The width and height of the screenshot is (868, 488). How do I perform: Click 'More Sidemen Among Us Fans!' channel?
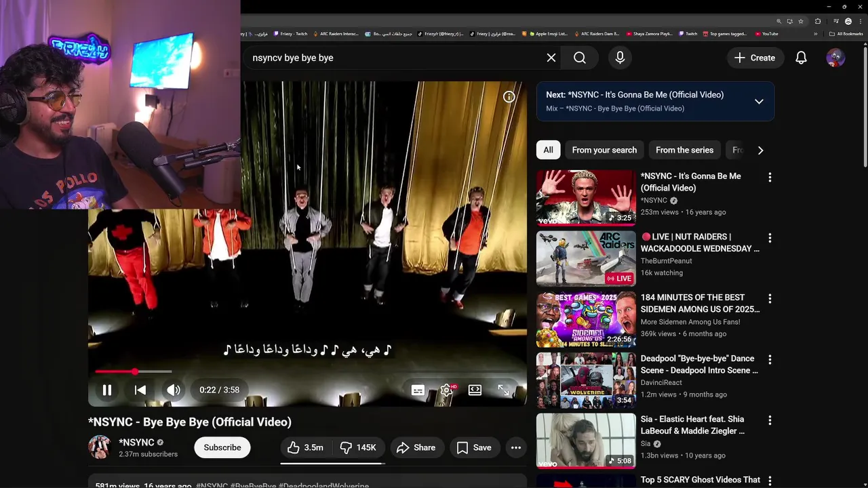[x=690, y=322]
